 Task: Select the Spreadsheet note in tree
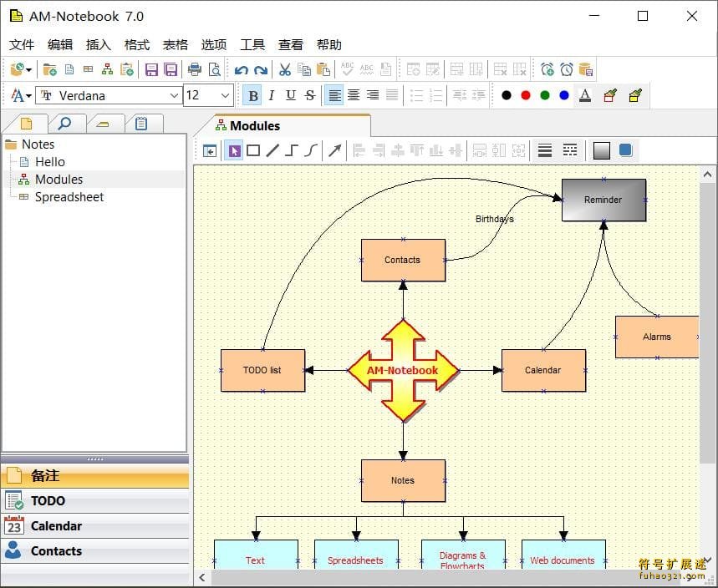click(69, 197)
